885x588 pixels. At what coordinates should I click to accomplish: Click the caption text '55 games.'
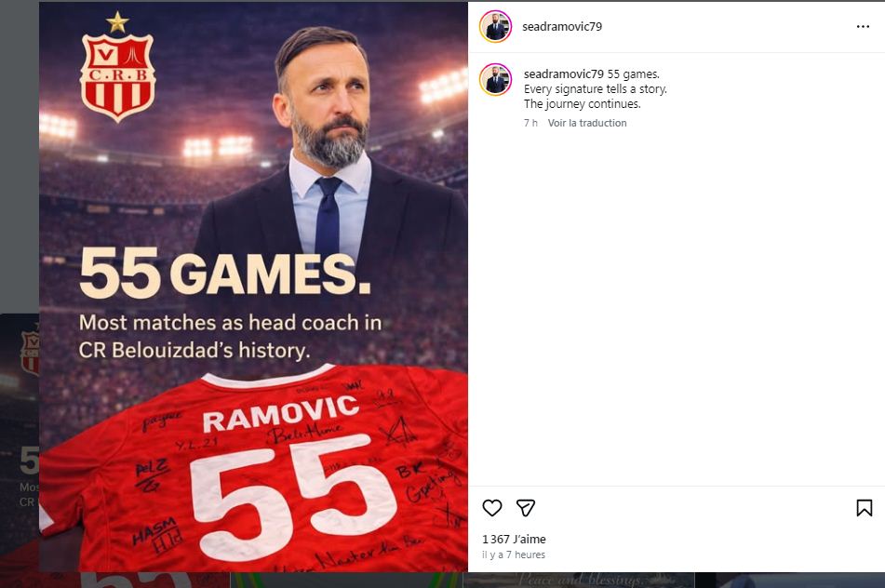tap(634, 73)
